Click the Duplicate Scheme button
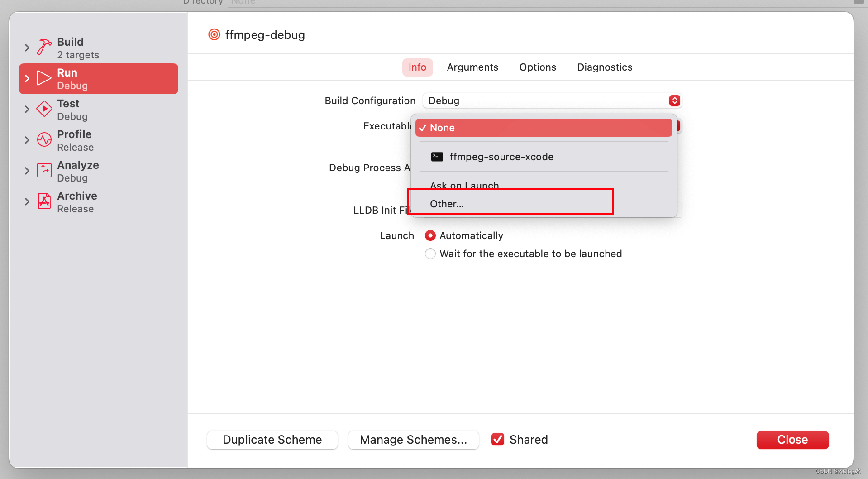Screen dimensions: 868x479 coord(272,440)
